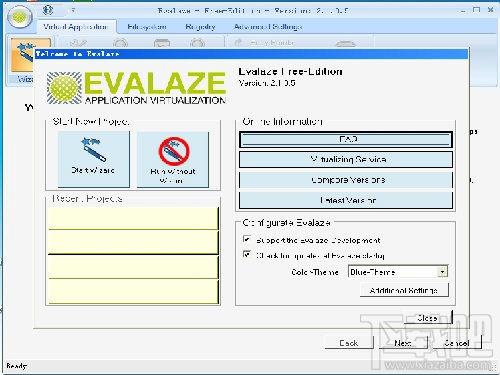Switch to the Virtual Application tab
The height and width of the screenshot is (375, 500).
pos(76,27)
